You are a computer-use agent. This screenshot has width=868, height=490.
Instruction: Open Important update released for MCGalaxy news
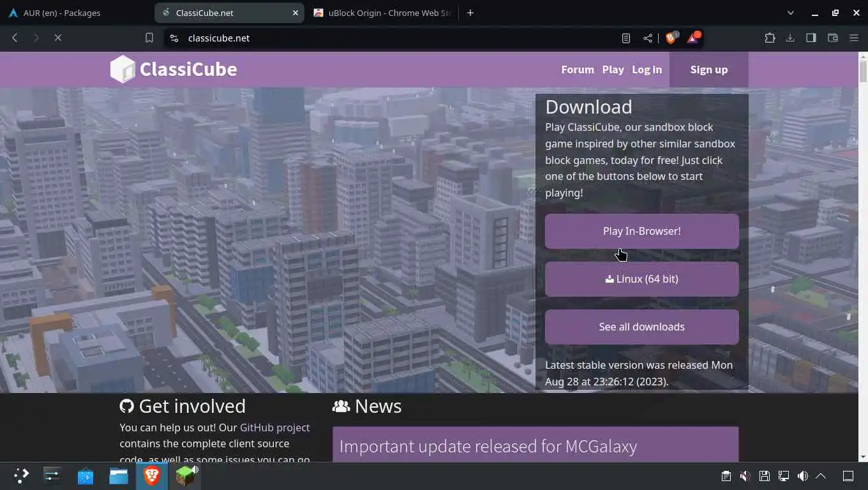(x=488, y=446)
